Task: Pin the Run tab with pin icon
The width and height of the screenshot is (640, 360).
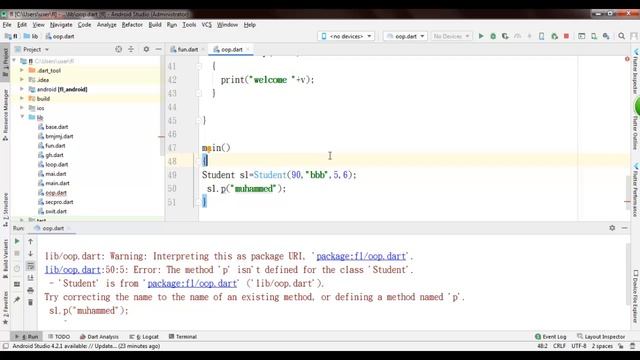Action: 17,300
